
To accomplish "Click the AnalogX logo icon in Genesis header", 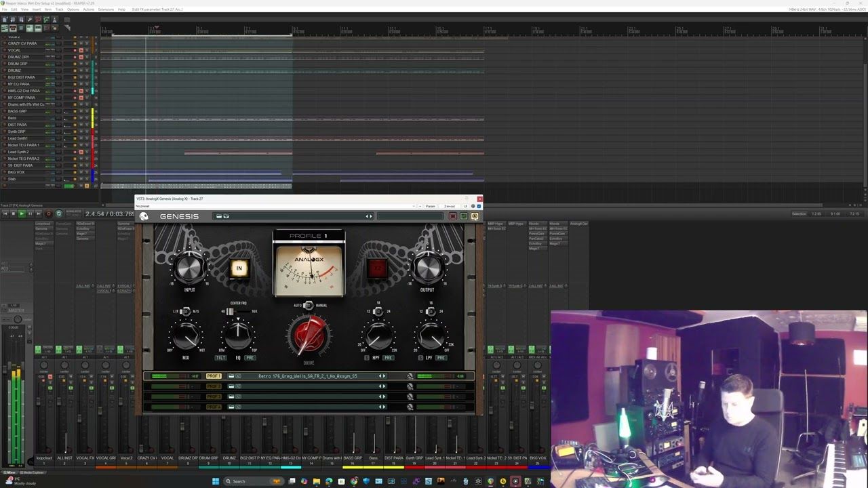I will [144, 216].
